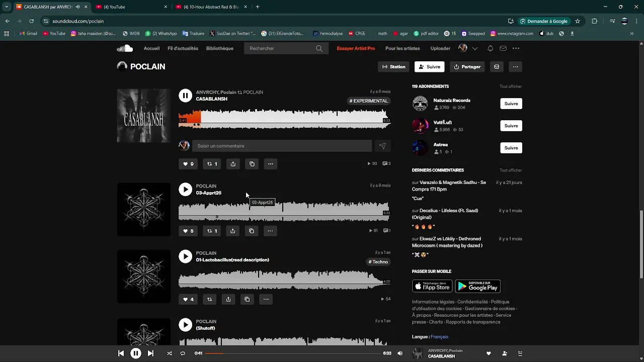The height and width of the screenshot is (362, 644).
Task: Play the (Shutoff) track
Action: click(x=185, y=325)
